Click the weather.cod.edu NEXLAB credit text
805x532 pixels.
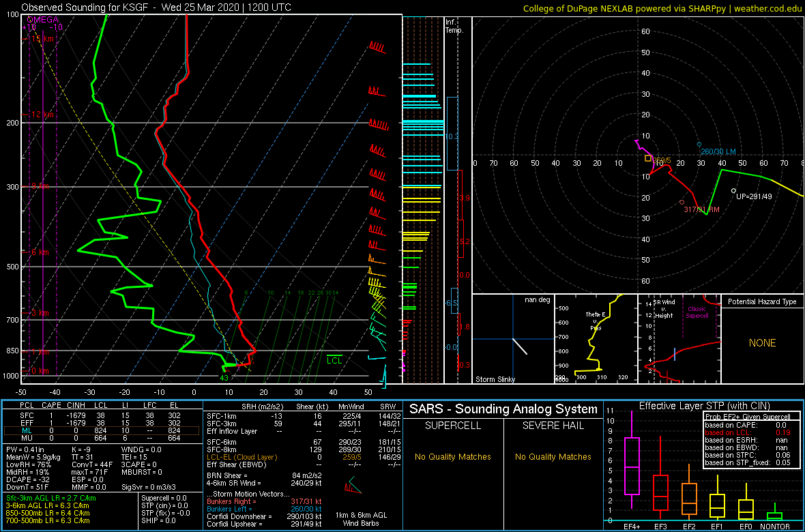(663, 8)
